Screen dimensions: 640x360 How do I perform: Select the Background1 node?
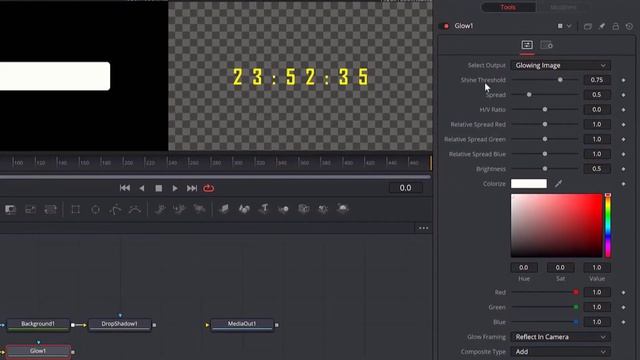click(38, 324)
